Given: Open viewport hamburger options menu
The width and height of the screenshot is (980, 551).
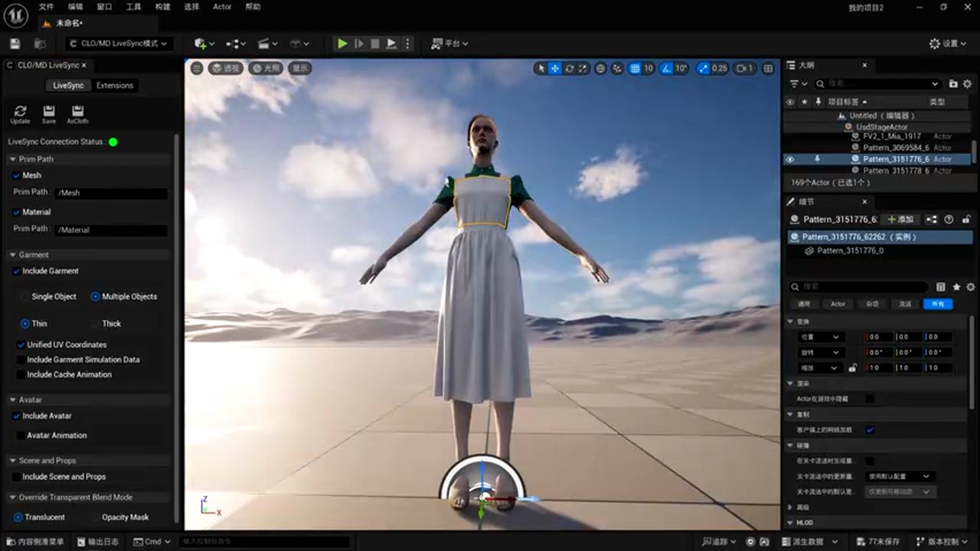Looking at the screenshot, I should 197,68.
